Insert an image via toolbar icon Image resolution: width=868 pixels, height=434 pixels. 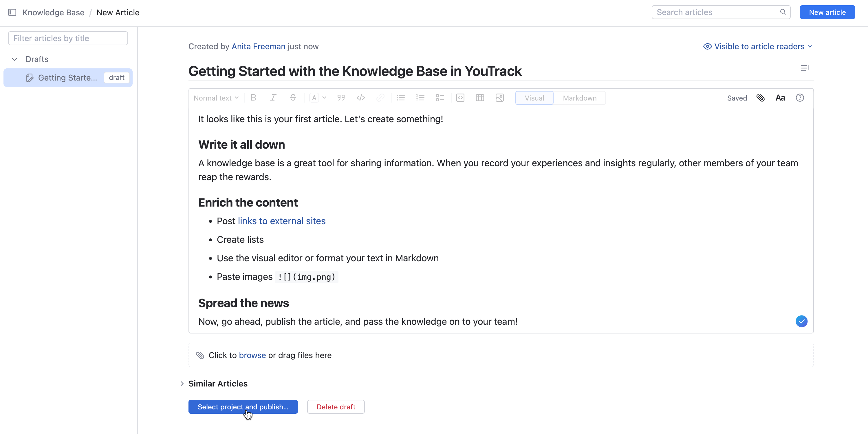click(x=499, y=98)
